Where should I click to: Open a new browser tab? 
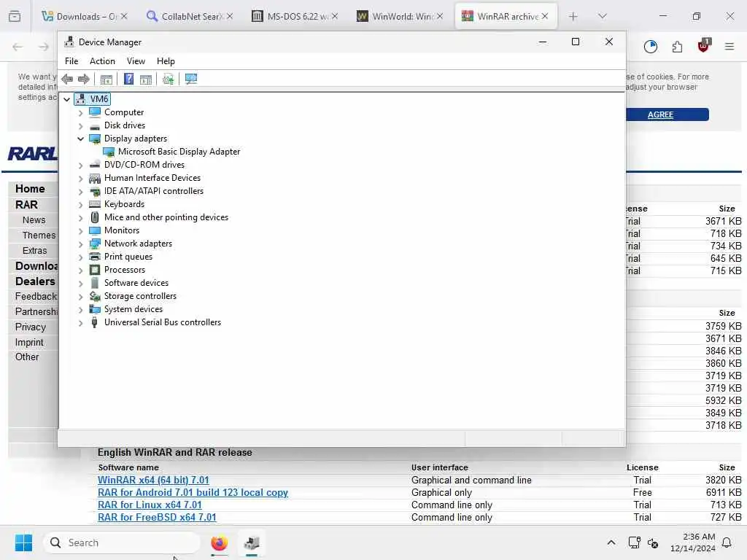573,17
